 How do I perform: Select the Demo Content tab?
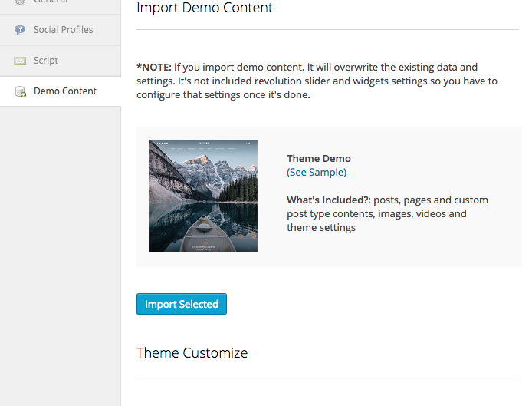(x=60, y=91)
